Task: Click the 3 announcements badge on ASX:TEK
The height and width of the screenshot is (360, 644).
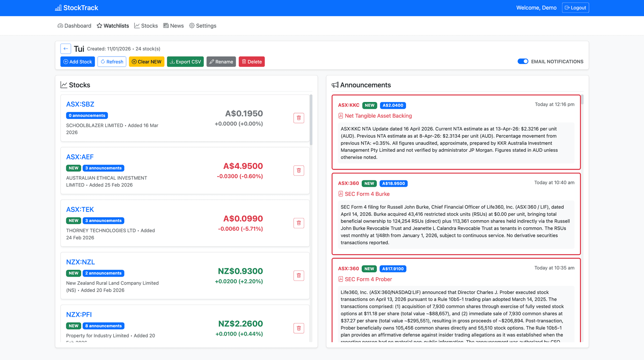Action: tap(103, 221)
